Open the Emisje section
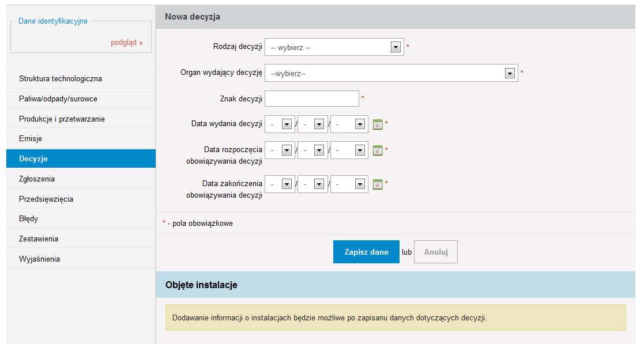Viewport: 644px width, 344px height. point(81,139)
